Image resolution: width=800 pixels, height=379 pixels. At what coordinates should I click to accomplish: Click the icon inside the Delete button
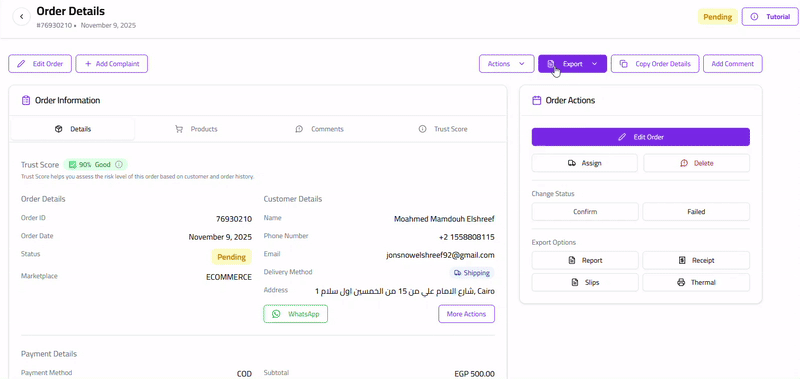pyautogui.click(x=684, y=163)
